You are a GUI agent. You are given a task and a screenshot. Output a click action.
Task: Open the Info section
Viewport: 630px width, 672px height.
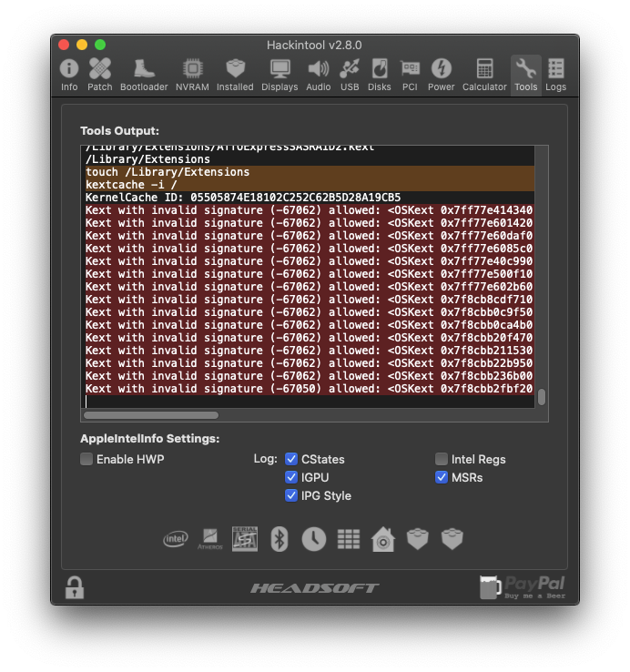(69, 75)
